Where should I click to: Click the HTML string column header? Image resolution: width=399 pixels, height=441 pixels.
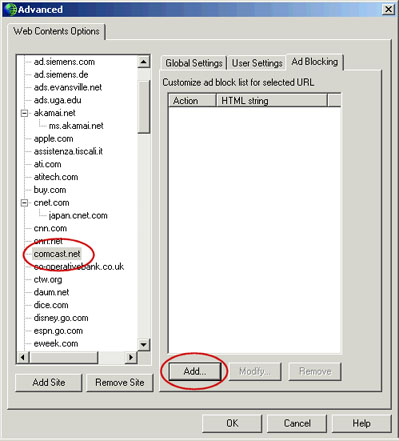click(x=272, y=101)
